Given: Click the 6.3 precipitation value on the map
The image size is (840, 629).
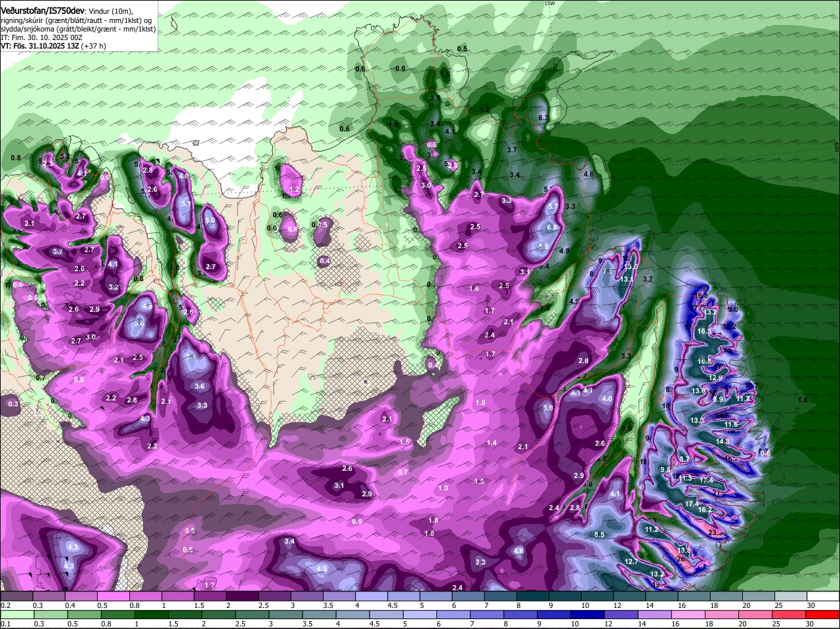Looking at the screenshot, I should tap(543, 117).
